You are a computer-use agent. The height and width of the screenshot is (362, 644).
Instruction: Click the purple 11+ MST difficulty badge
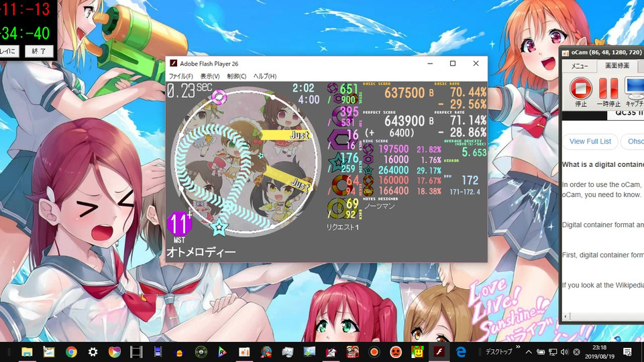pos(180,225)
